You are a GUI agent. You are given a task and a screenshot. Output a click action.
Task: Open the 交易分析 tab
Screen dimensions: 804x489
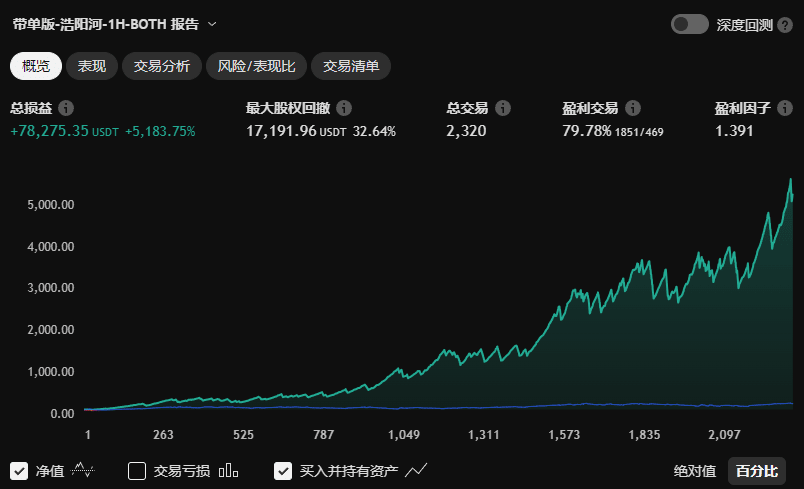coord(162,66)
